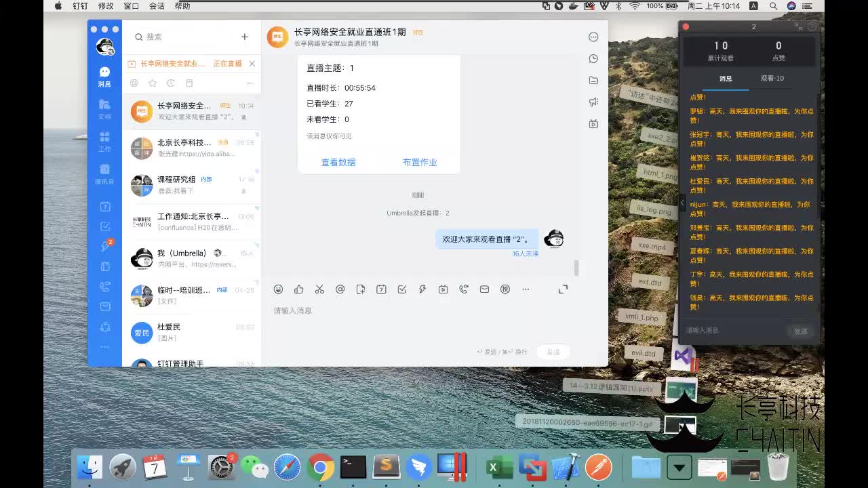Click the @ mention icon in chat toolbar
Image resolution: width=868 pixels, height=488 pixels.
coord(340,289)
